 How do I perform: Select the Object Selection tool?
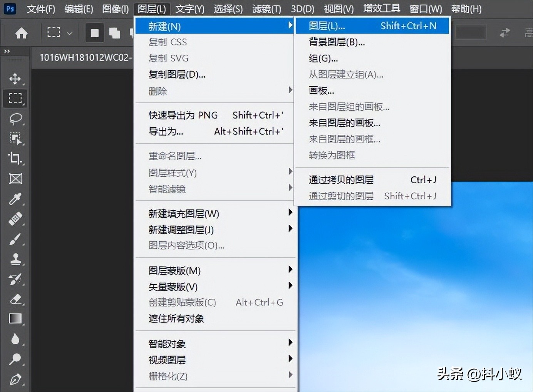click(x=15, y=139)
